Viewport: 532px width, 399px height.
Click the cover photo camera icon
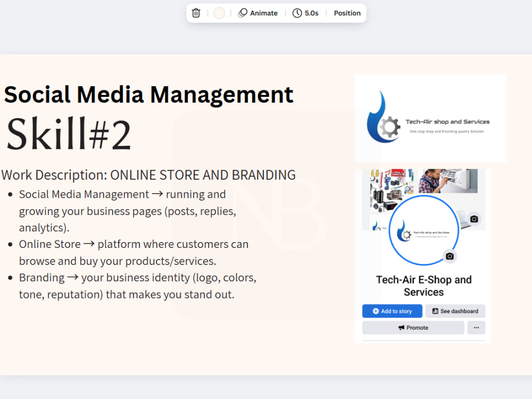click(474, 219)
